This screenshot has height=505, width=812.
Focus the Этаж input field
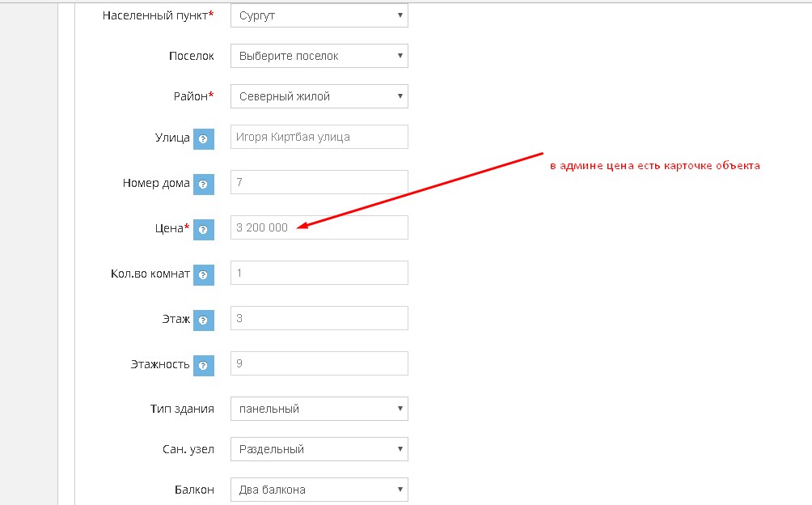click(x=319, y=318)
